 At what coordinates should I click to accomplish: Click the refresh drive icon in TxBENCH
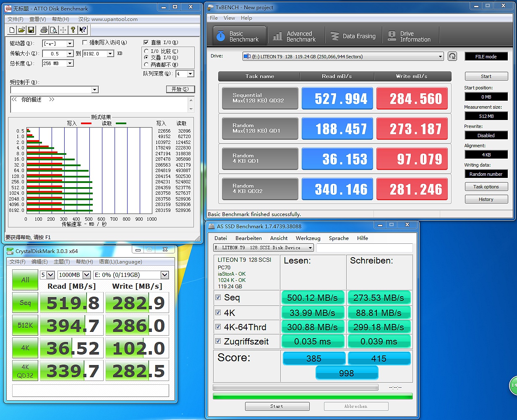pyautogui.click(x=452, y=56)
